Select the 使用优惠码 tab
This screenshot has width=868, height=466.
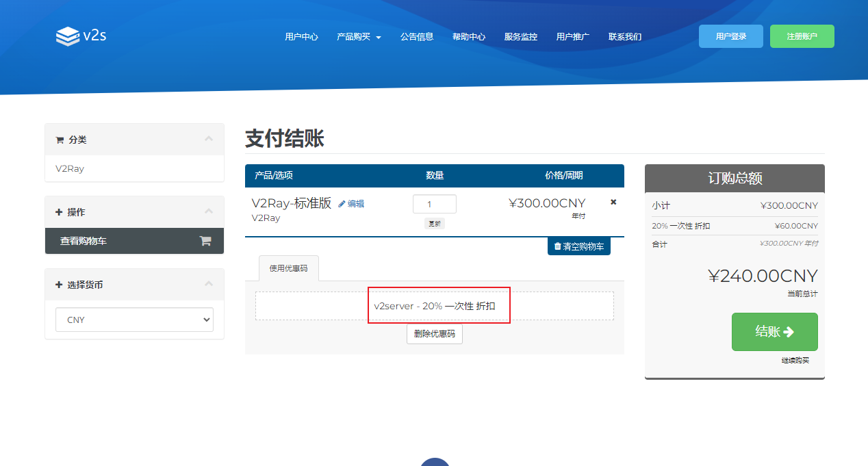(288, 268)
